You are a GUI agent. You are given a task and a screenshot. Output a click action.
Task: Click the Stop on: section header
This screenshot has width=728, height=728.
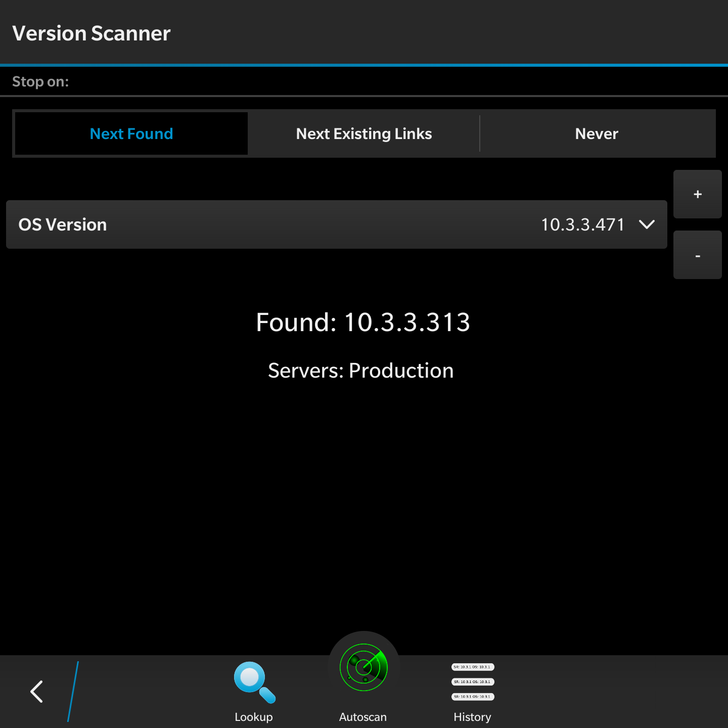click(x=40, y=81)
